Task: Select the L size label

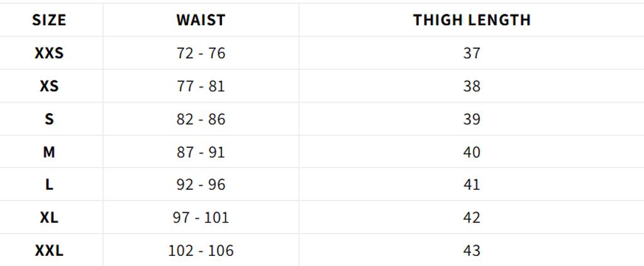Action: (x=49, y=185)
